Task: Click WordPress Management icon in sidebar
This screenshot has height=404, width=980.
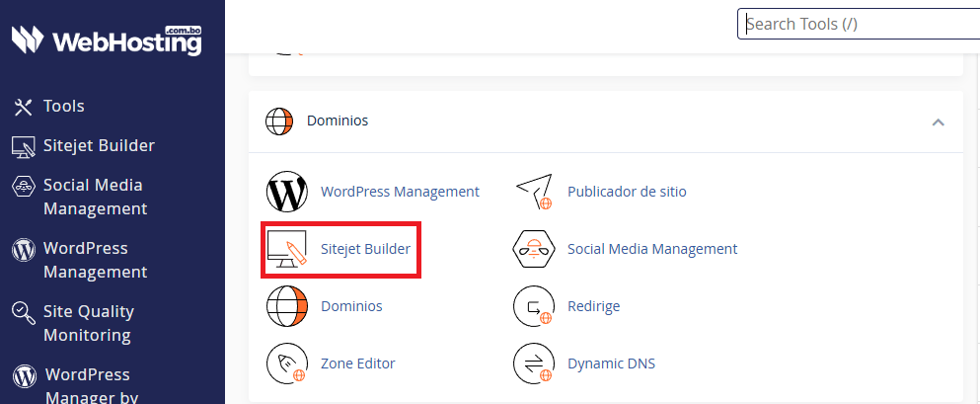Action: pyautogui.click(x=23, y=251)
